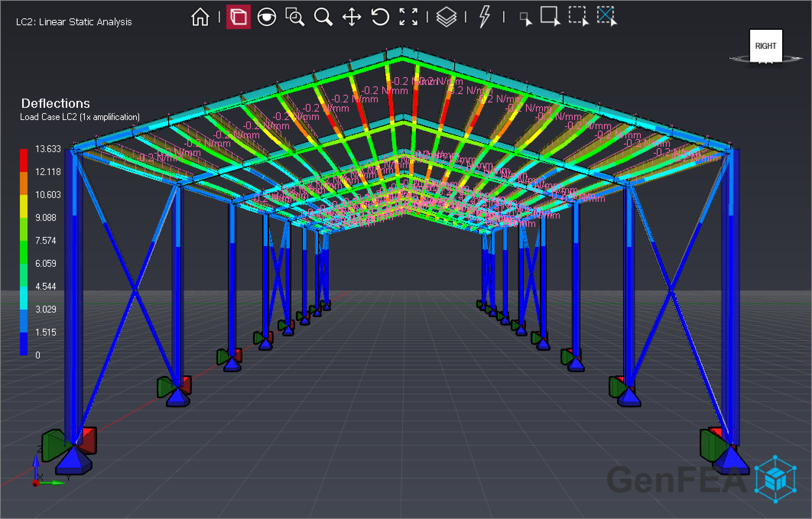Toggle the eye visibility icon
The image size is (812, 519).
tap(266, 17)
